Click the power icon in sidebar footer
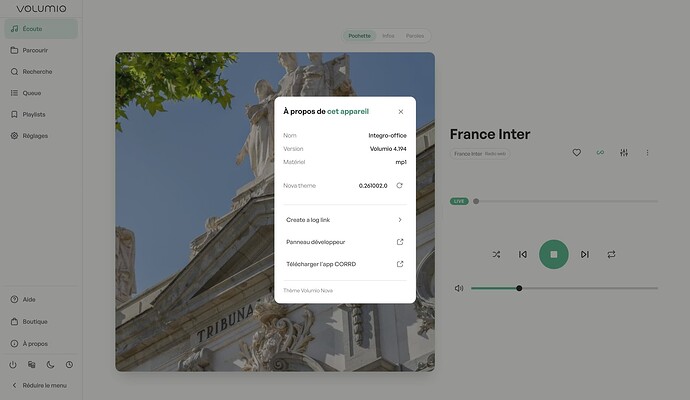Screen dimensions: 690x400 (x=13, y=364)
